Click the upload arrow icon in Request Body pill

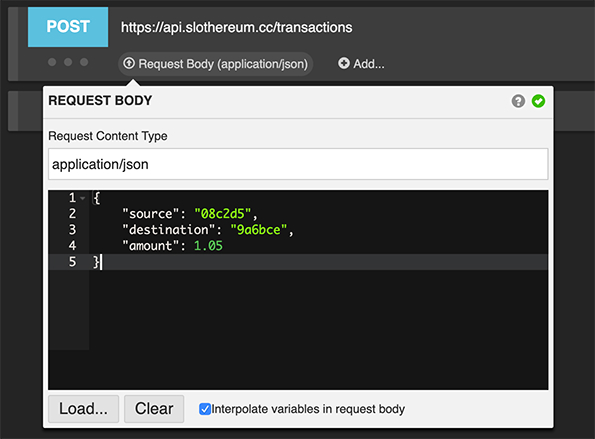click(x=129, y=63)
